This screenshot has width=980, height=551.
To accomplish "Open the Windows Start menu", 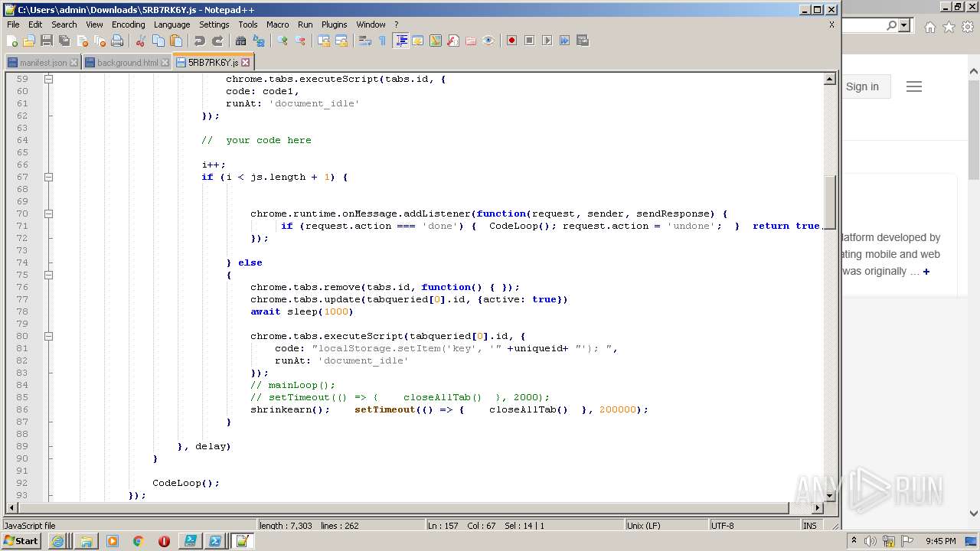I will click(x=21, y=541).
